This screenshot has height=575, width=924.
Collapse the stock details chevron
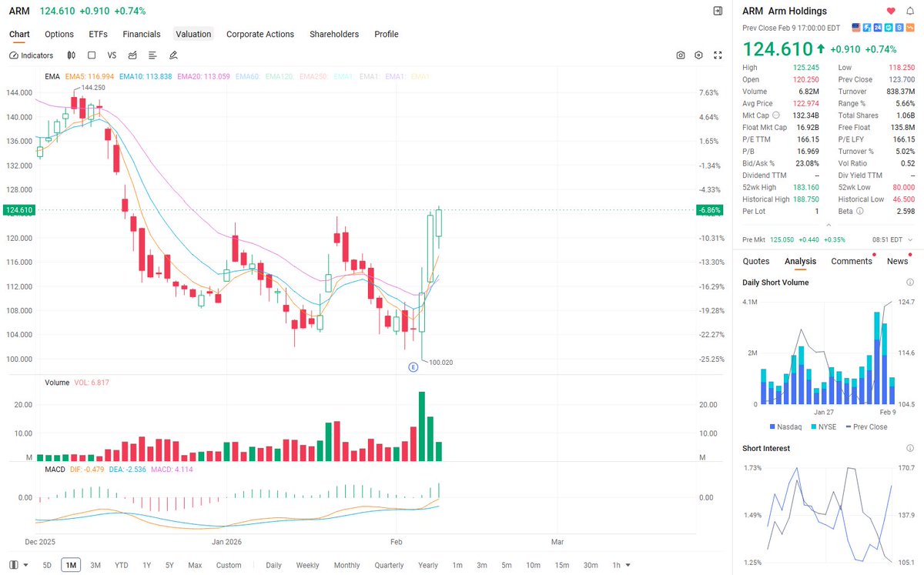(829, 226)
